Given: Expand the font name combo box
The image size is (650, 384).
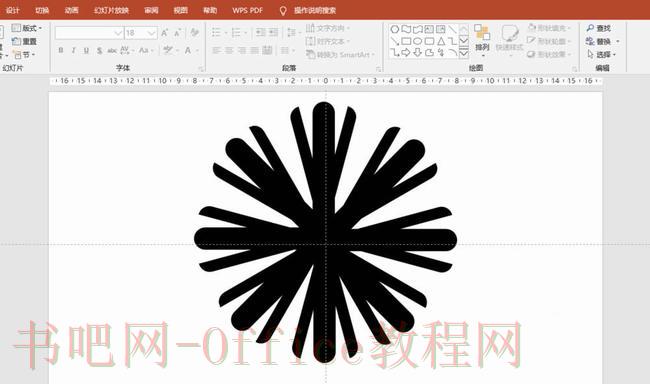Looking at the screenshot, I should coord(118,33).
